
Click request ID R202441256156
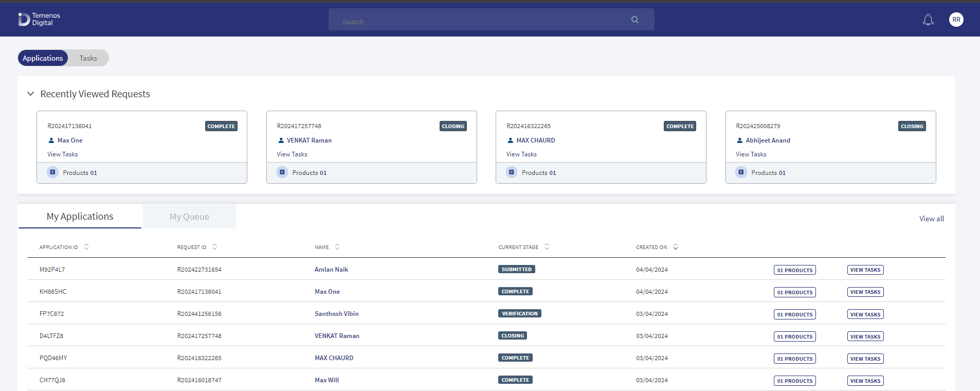click(199, 314)
